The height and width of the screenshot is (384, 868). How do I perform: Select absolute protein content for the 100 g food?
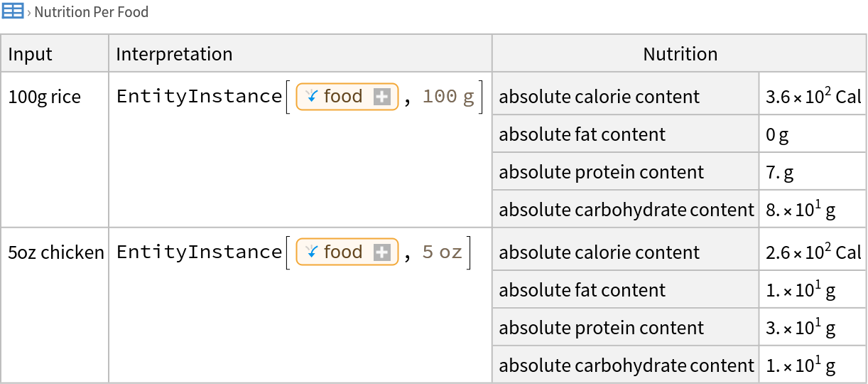[601, 172]
